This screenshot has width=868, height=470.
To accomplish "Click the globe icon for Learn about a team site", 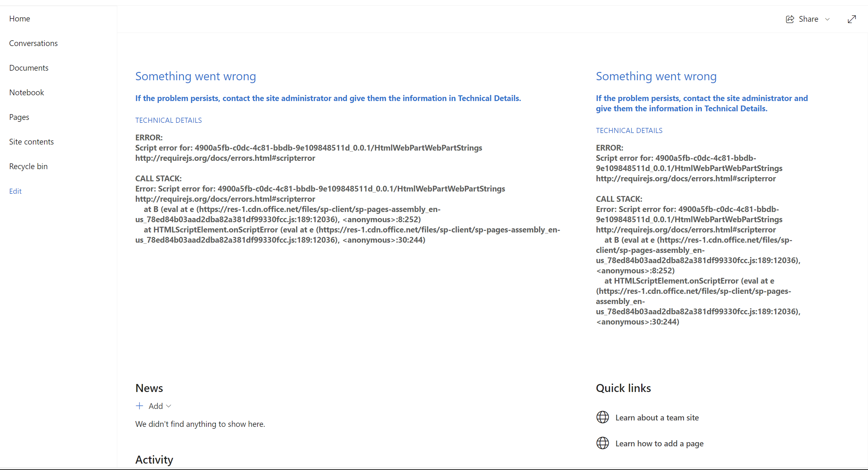I will (603, 417).
